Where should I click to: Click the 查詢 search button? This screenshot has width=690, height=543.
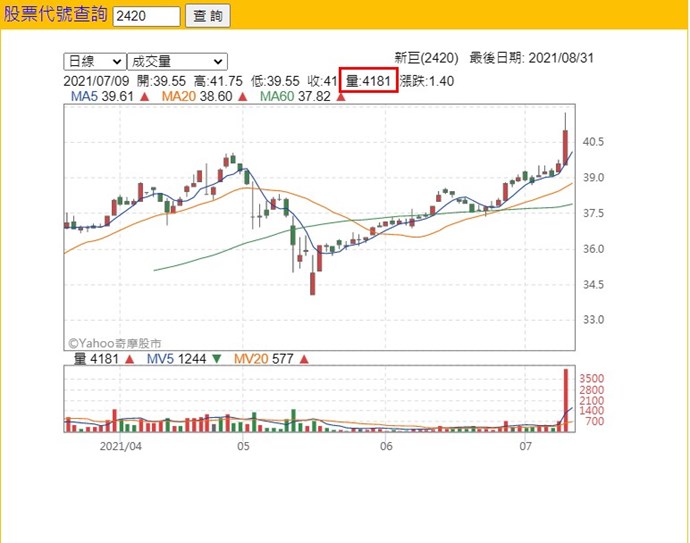coord(208,16)
